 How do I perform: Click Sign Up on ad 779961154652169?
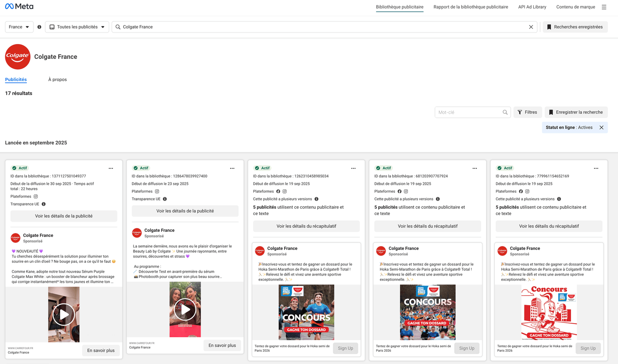(588, 348)
